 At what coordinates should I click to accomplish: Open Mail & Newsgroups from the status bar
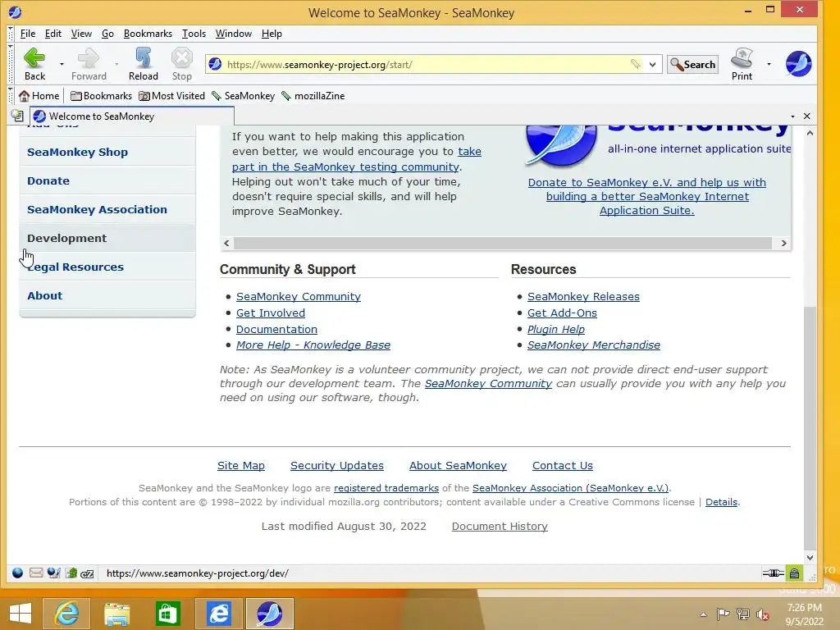coord(36,573)
